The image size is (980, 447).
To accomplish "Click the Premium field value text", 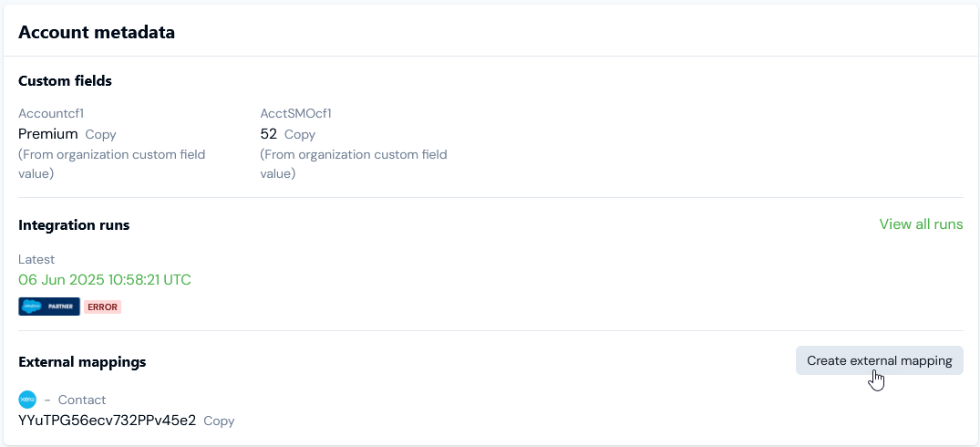I will click(x=48, y=134).
